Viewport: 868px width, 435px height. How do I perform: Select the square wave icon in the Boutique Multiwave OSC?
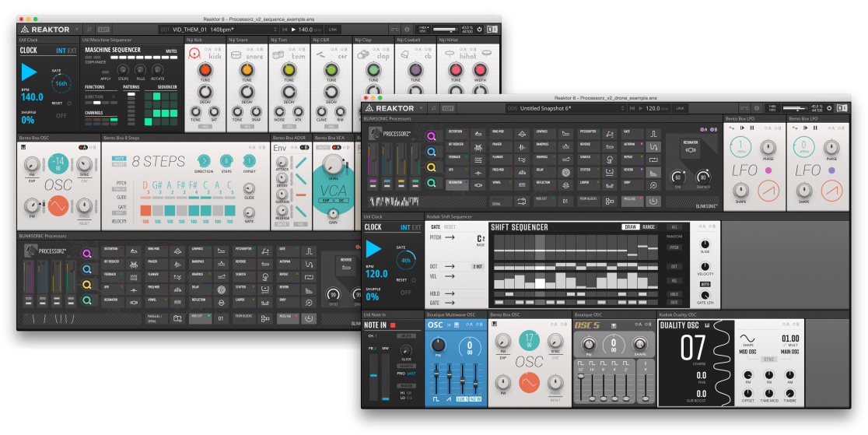point(435,398)
